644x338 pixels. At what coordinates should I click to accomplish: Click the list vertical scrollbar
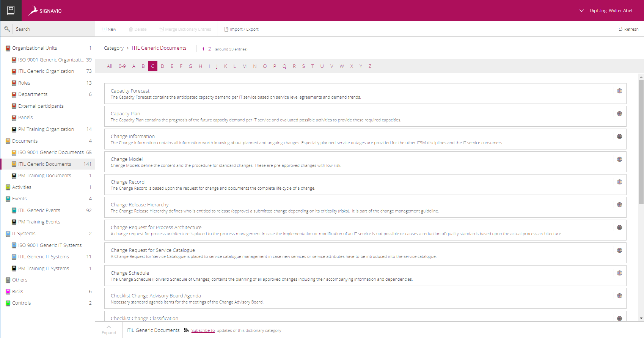(641, 142)
